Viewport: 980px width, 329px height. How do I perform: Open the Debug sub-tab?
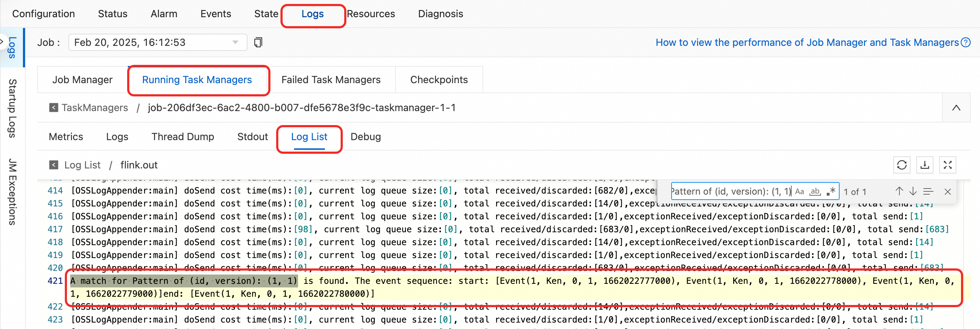point(366,137)
